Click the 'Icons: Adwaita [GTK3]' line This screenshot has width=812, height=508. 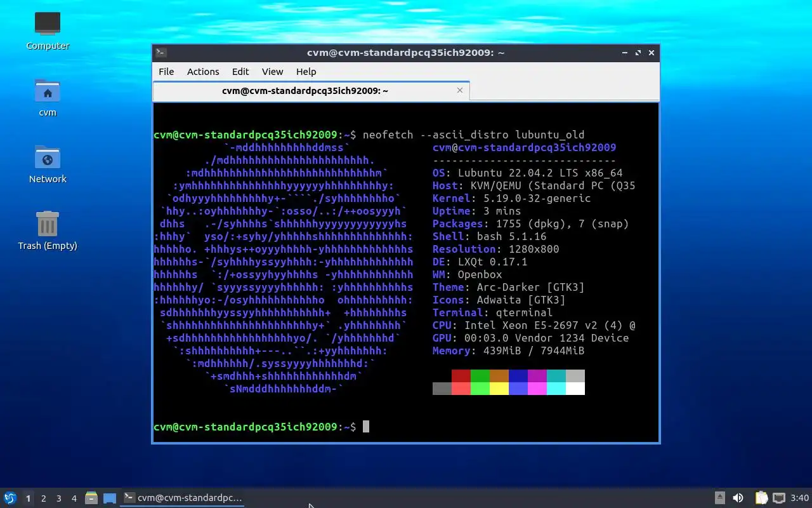499,300
